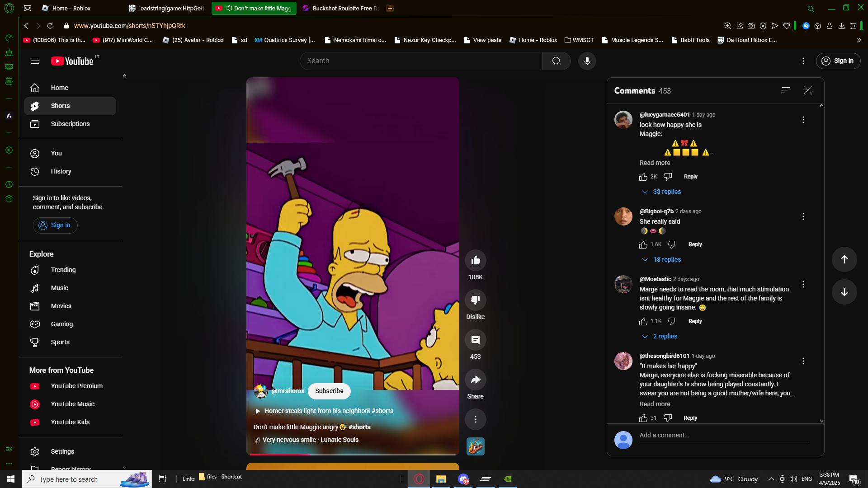Reply to @Moetastic's comment
The image size is (868, 488).
point(695,321)
